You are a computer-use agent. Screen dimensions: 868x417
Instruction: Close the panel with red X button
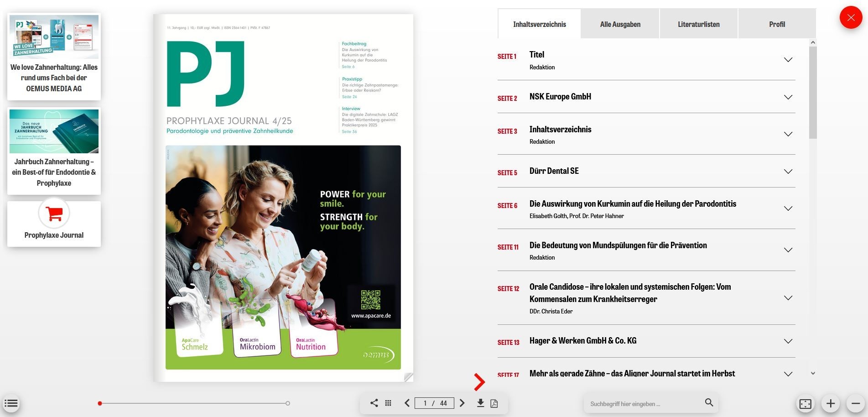851,18
